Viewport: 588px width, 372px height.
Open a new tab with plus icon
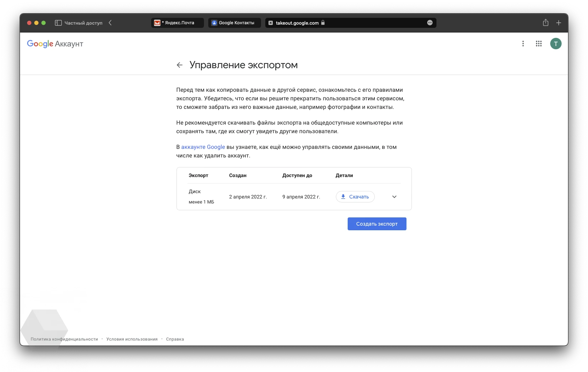(558, 23)
